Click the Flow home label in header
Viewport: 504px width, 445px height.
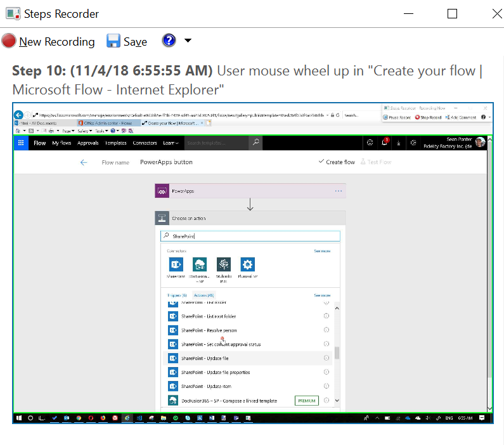[x=40, y=143]
